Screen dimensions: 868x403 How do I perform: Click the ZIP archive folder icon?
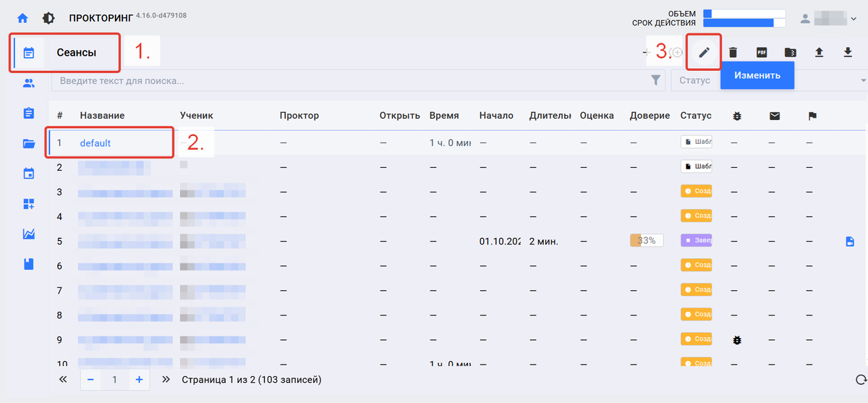point(791,52)
